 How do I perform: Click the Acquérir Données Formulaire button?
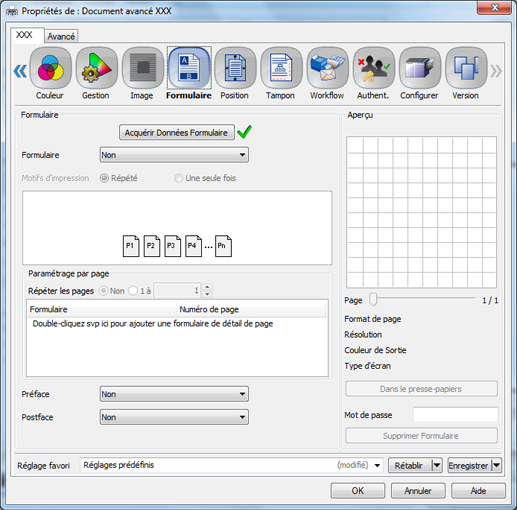tap(177, 133)
